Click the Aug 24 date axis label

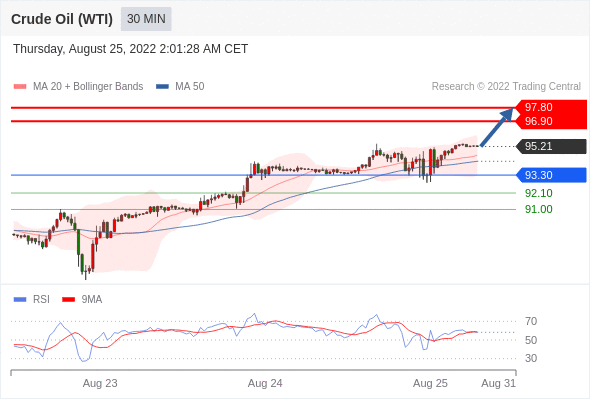coord(265,383)
